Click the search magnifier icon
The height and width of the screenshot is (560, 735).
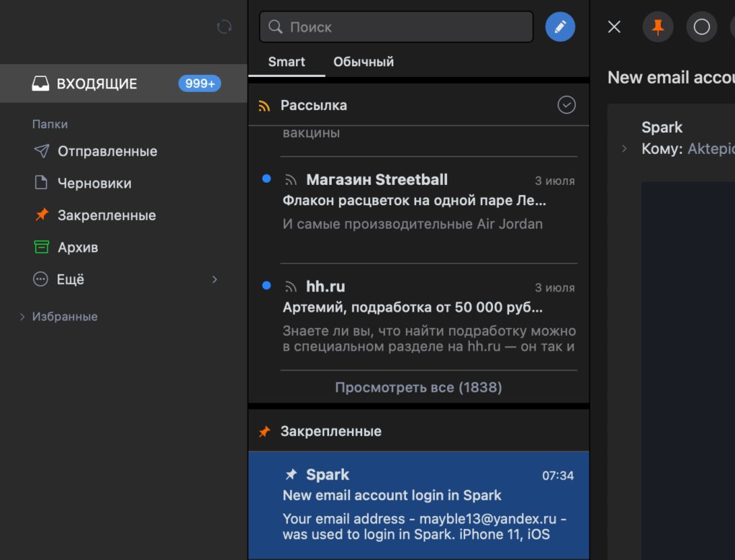pyautogui.click(x=276, y=27)
